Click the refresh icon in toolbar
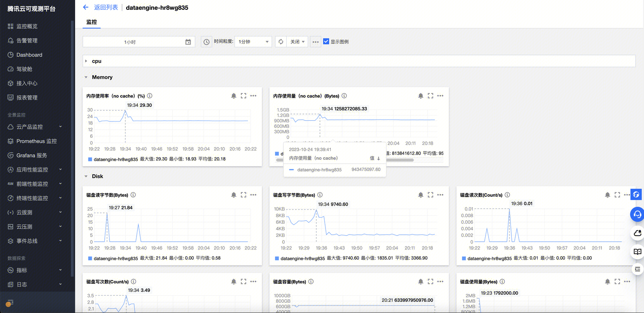644x313 pixels. tap(281, 42)
